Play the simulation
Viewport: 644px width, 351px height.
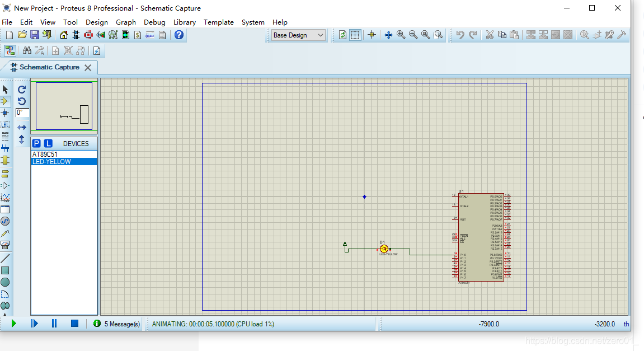click(x=13, y=324)
